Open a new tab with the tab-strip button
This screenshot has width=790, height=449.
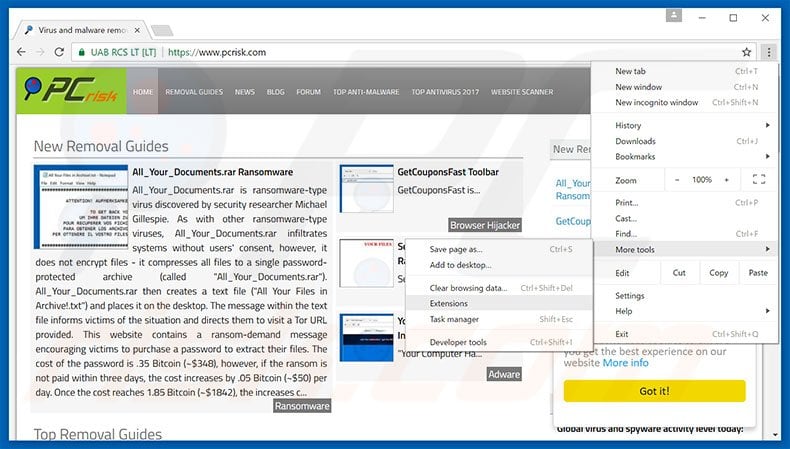tap(162, 31)
